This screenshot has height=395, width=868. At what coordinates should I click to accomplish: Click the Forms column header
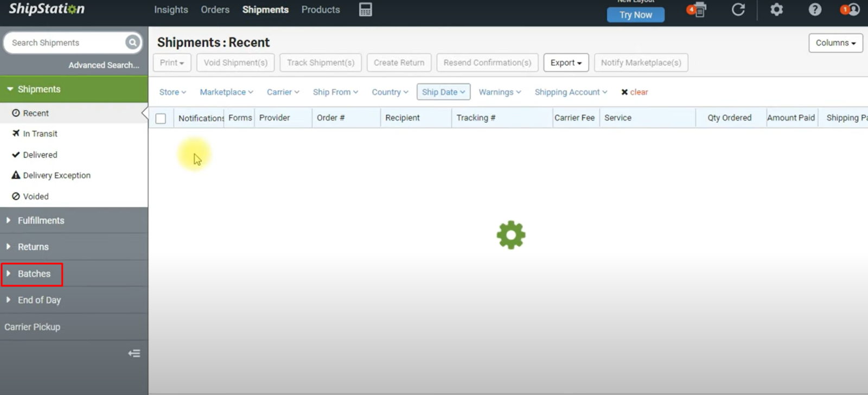[240, 118]
